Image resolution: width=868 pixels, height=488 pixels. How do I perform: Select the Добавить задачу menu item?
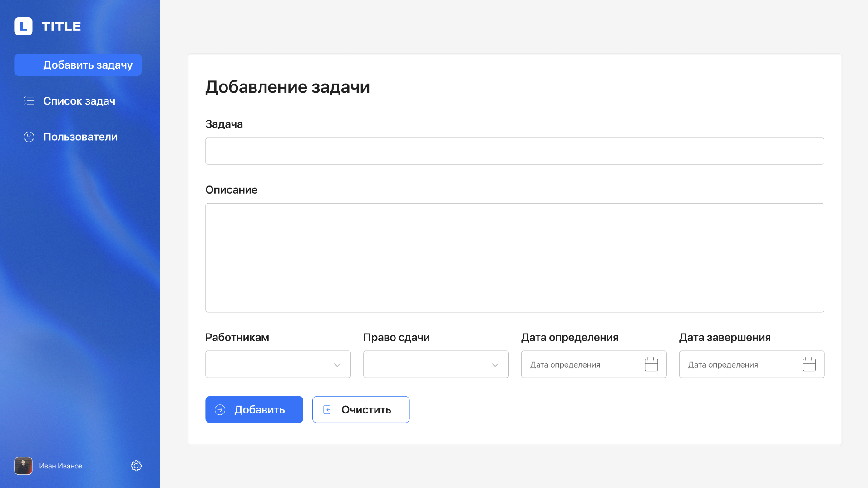(88, 65)
